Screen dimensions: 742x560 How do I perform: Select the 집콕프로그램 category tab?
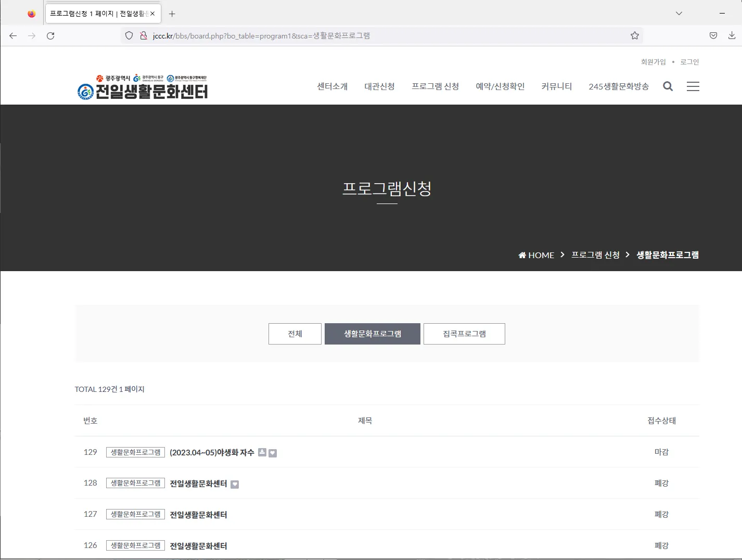pyautogui.click(x=464, y=334)
